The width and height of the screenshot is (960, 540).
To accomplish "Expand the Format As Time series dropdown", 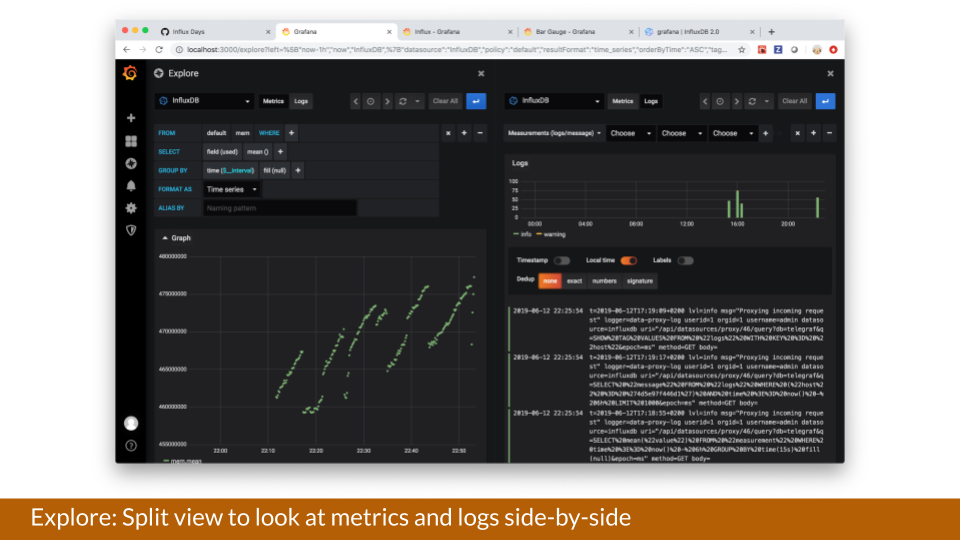I will point(232,189).
